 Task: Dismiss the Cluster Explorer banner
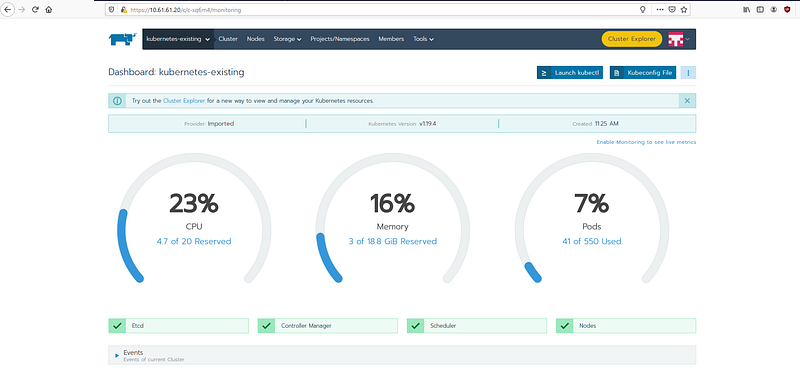[x=687, y=101]
